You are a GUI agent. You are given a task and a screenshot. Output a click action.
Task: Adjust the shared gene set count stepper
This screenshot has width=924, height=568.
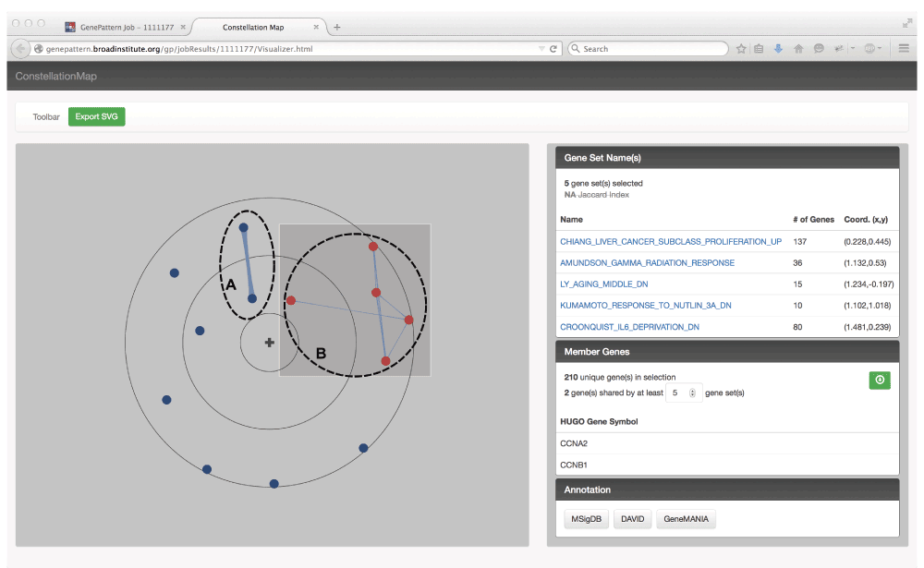coord(692,393)
